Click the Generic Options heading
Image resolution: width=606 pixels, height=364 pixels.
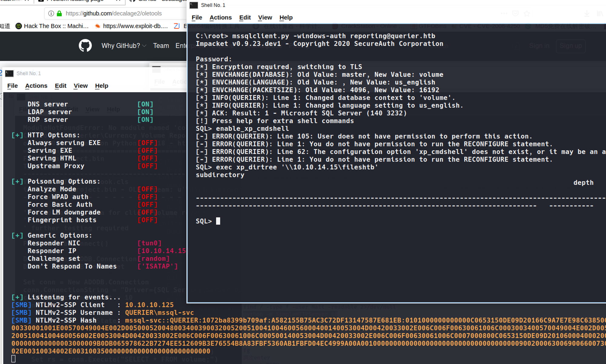pyautogui.click(x=52, y=235)
